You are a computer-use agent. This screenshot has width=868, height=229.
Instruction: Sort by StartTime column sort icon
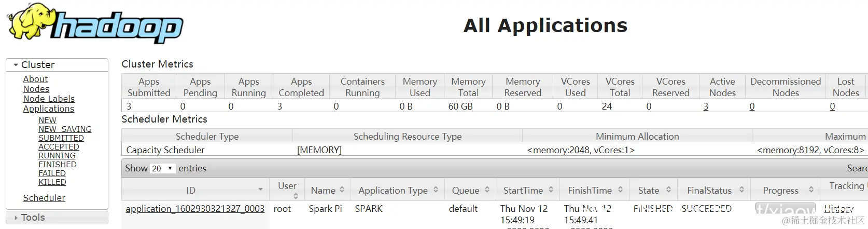pos(551,190)
